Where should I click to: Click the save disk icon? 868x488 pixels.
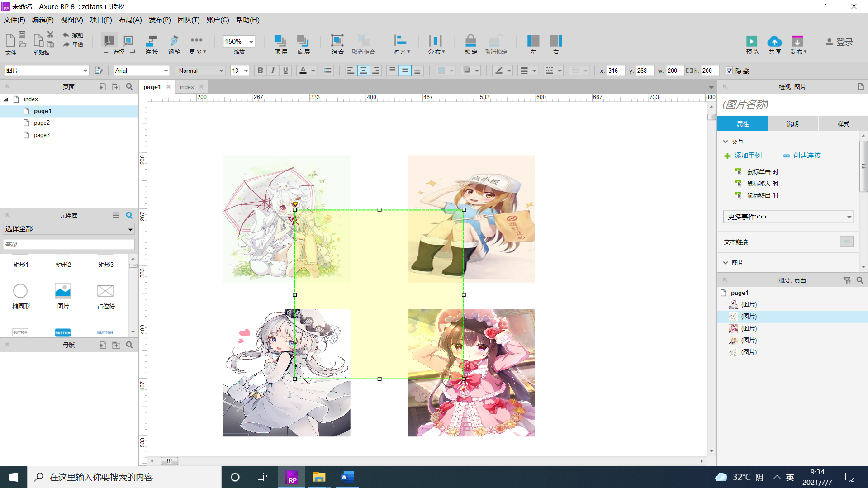[x=22, y=34]
